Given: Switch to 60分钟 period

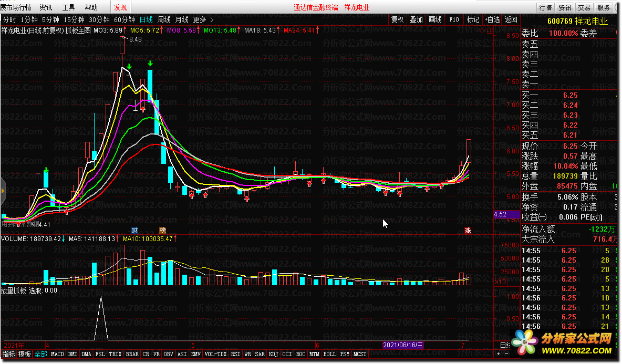Looking at the screenshot, I should 124,19.
